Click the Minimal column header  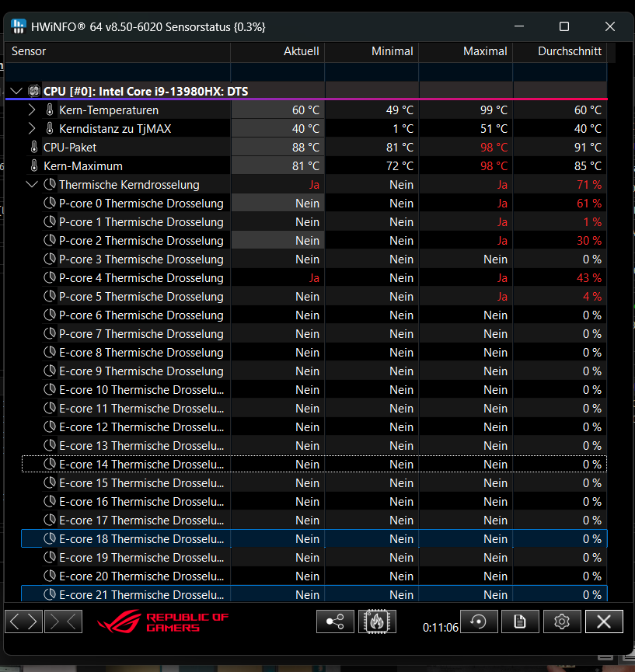372,51
